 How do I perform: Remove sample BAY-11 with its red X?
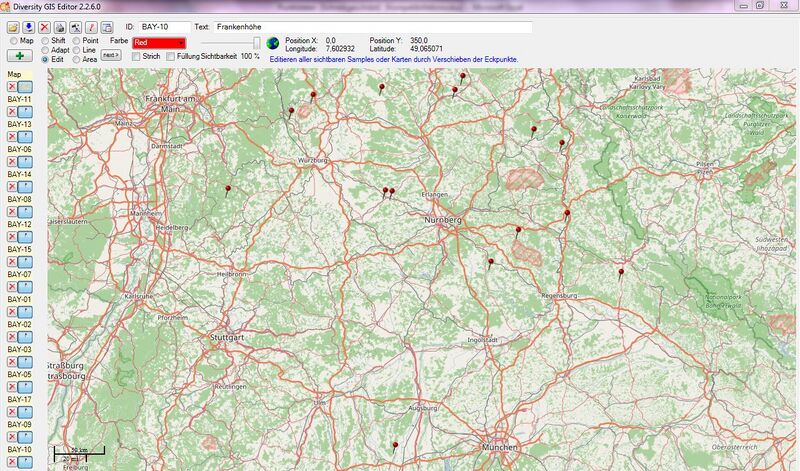[12, 112]
